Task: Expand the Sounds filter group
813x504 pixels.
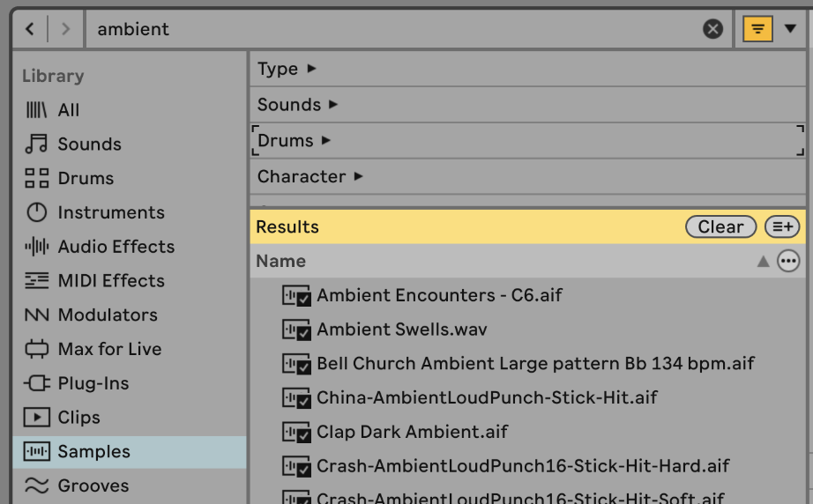Action: [x=298, y=105]
